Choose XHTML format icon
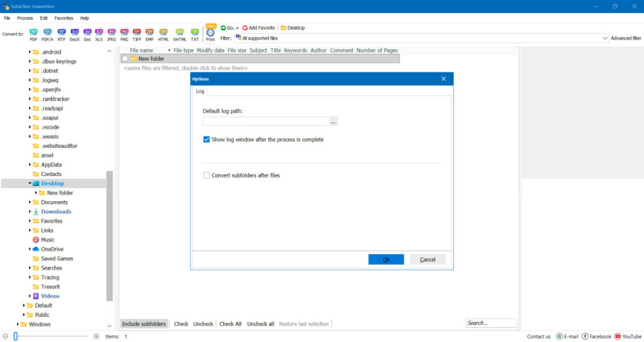The image size is (644, 342). [179, 35]
